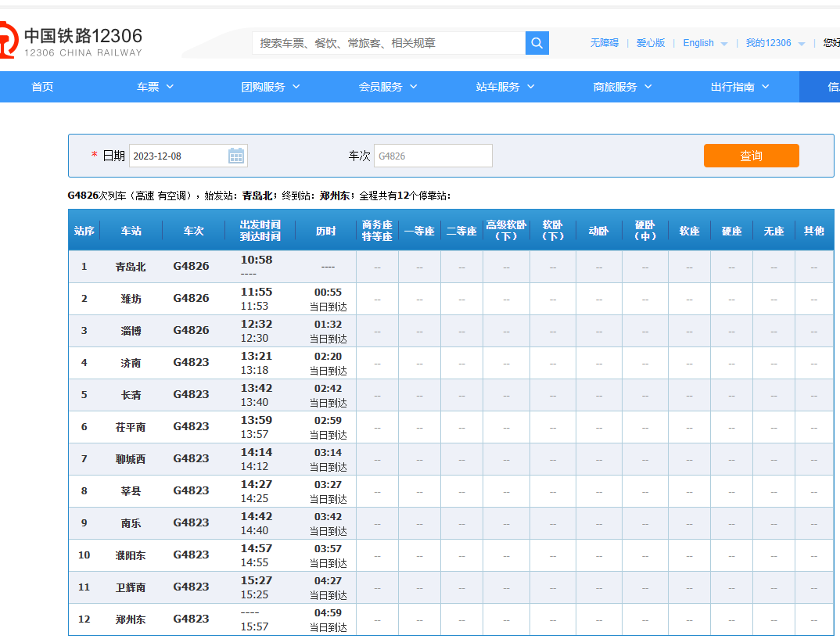Click arrival time 15:57 for 郑州东
840x639 pixels.
(254, 626)
